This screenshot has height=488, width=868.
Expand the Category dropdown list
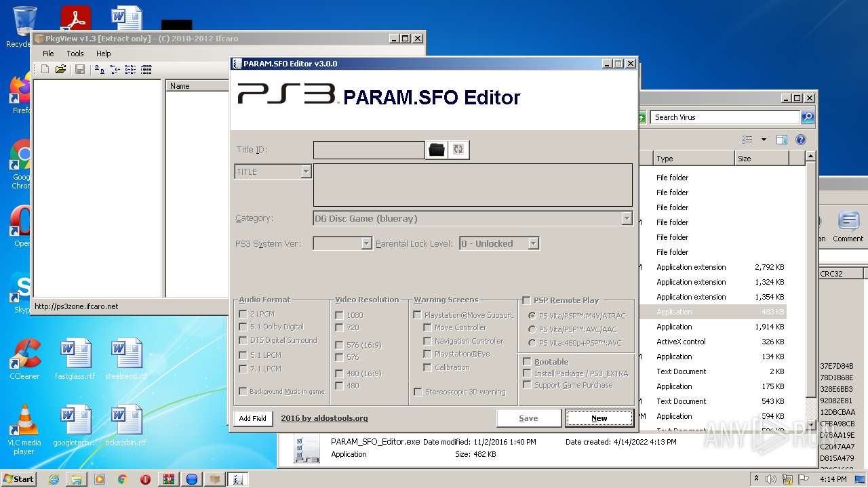pos(627,218)
